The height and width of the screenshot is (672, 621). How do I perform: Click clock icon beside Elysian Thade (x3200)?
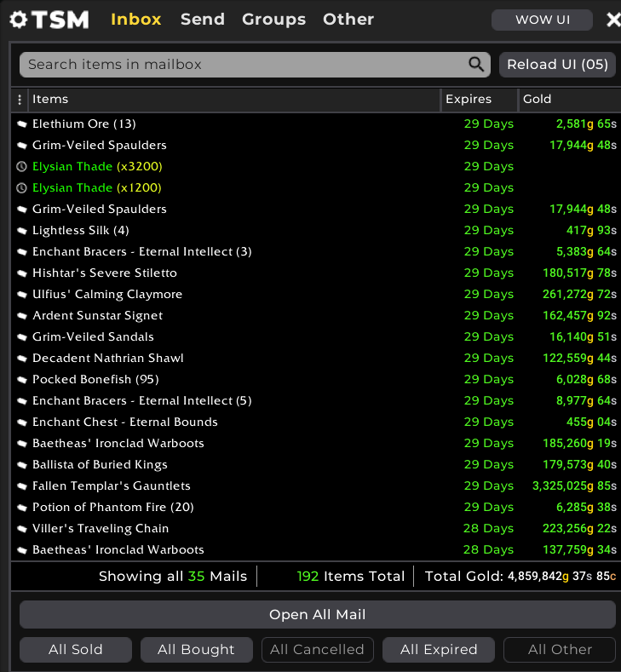(x=21, y=166)
